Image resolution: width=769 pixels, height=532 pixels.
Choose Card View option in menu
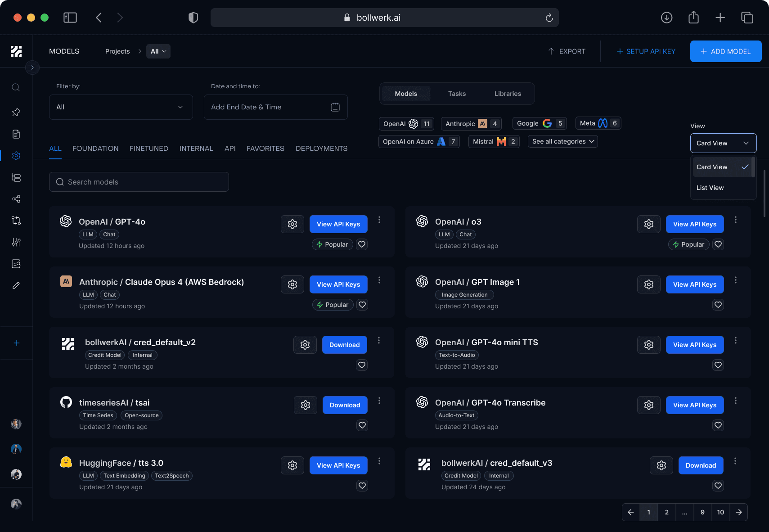pyautogui.click(x=723, y=167)
